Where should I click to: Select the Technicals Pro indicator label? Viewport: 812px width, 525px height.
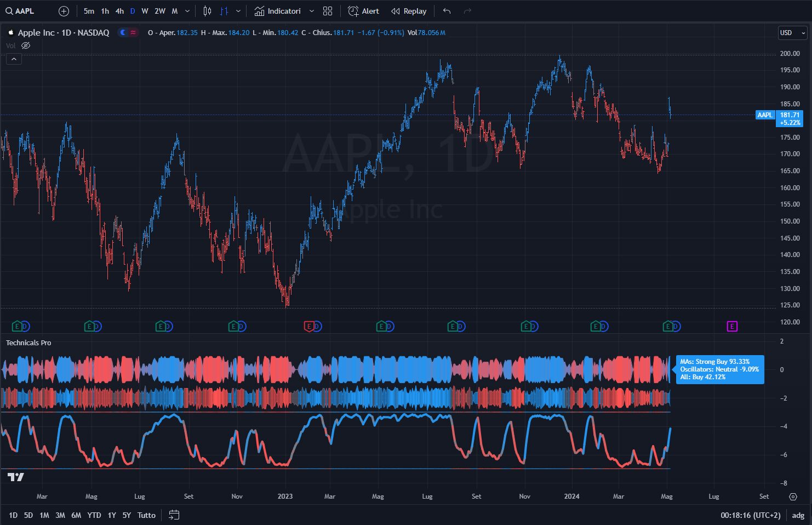tap(28, 343)
